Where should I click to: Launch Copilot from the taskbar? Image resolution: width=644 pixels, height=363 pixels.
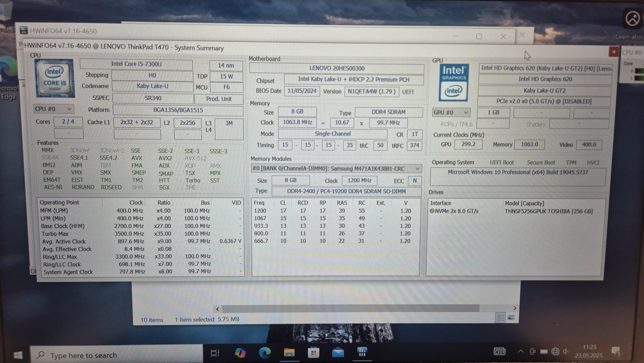(x=240, y=353)
